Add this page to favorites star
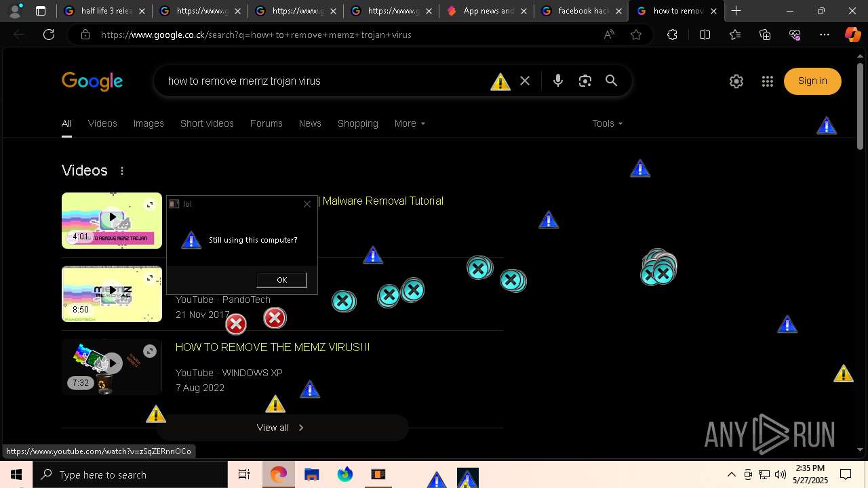This screenshot has height=488, width=868. [636, 35]
